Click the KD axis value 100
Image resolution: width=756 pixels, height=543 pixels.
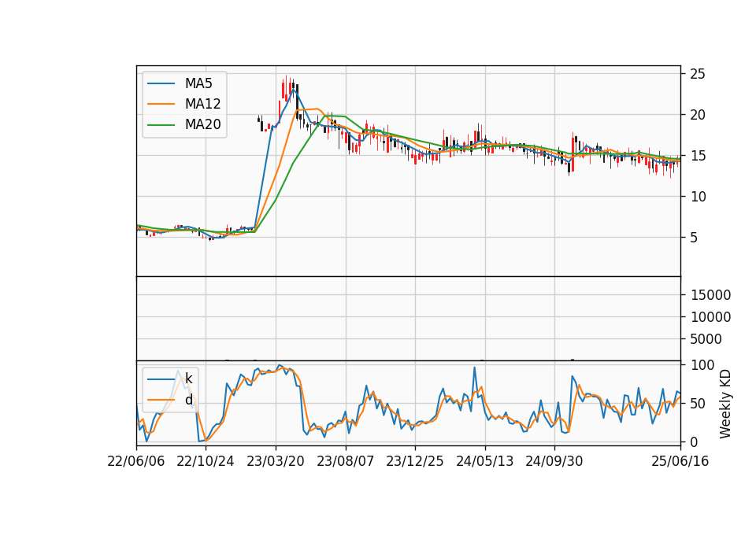click(702, 365)
